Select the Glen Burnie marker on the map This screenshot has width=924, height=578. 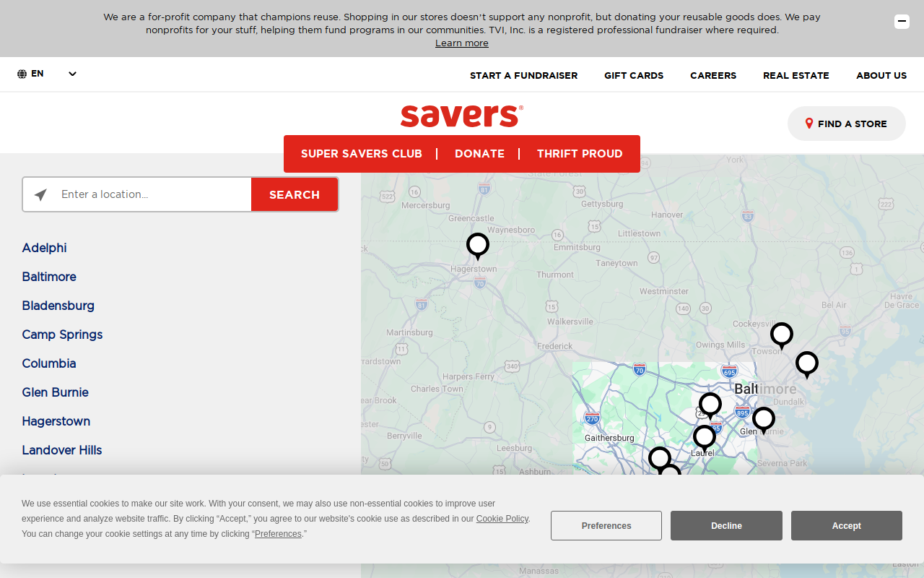[x=764, y=420]
